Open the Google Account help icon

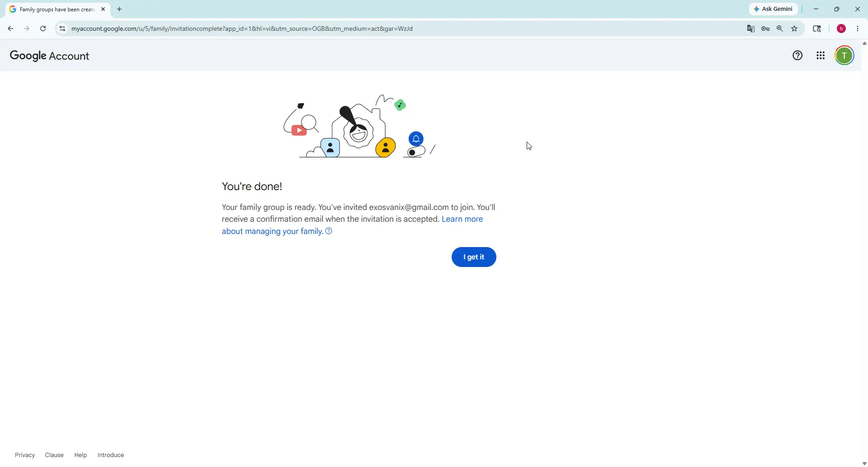point(798,56)
